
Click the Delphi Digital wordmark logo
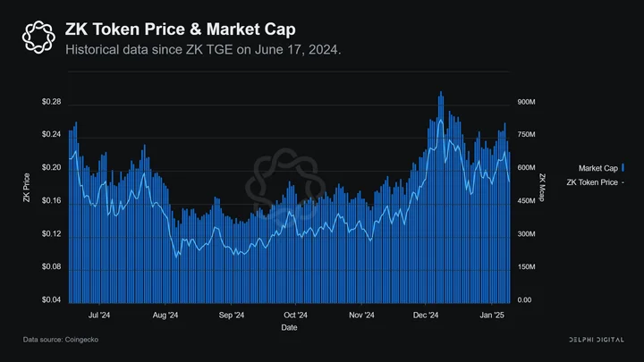pyautogui.click(x=597, y=340)
